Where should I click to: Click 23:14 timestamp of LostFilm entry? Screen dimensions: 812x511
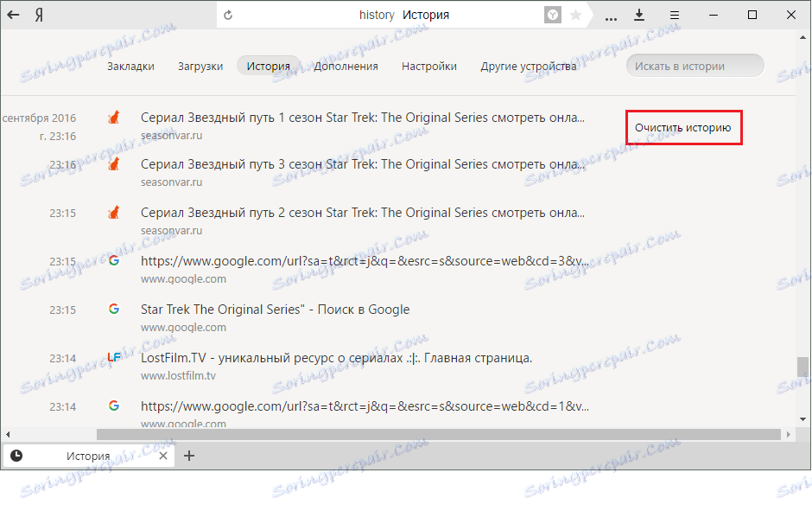click(x=63, y=358)
